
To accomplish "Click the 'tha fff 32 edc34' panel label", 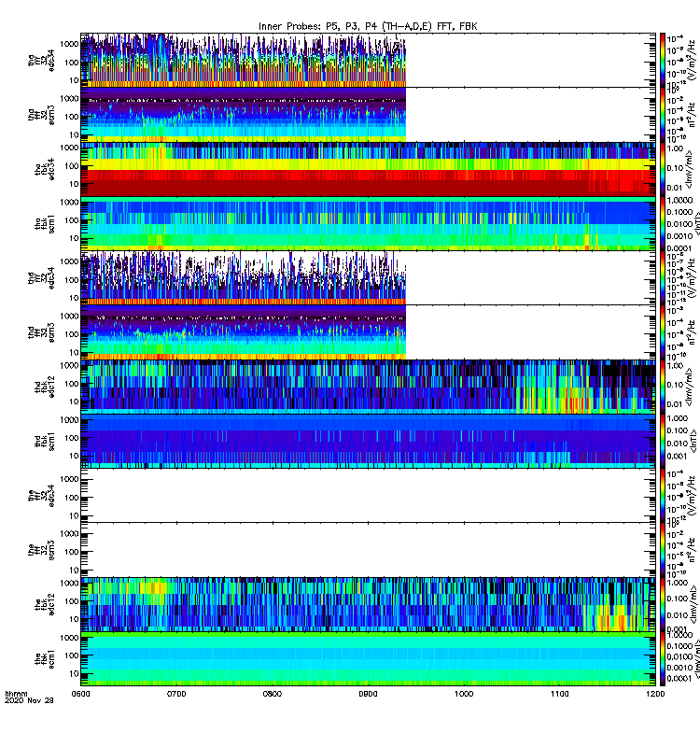I will [41, 60].
